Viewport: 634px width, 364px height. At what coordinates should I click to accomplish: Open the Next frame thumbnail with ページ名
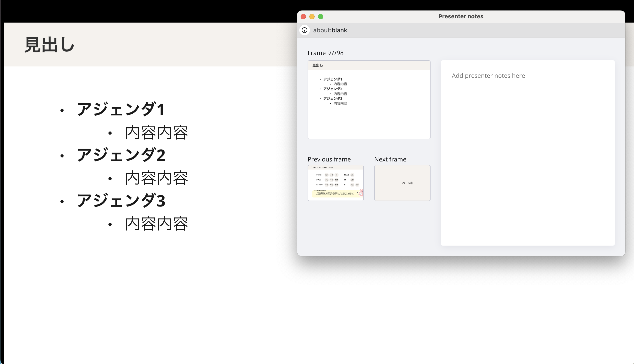(402, 183)
